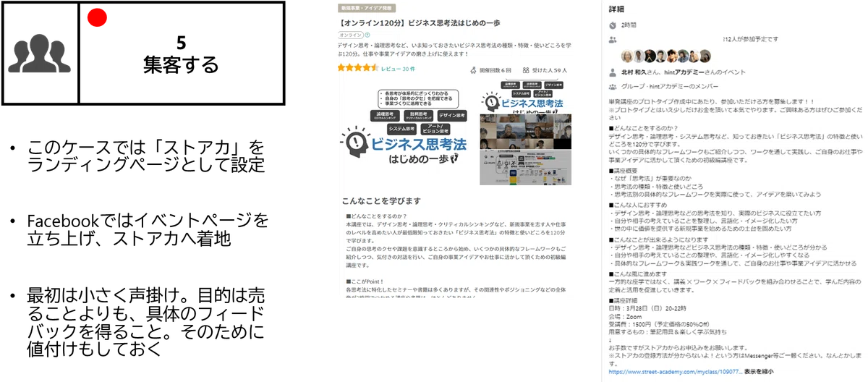Click the 詳細 heading
Image resolution: width=868 pixels, height=382 pixels.
(x=616, y=9)
